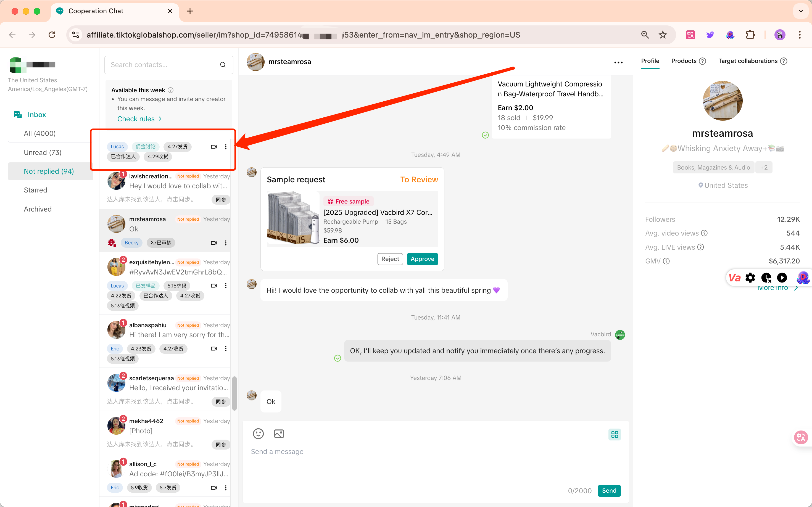
Task: Click the red bug icon beside Becky tag
Action: [x=112, y=242]
